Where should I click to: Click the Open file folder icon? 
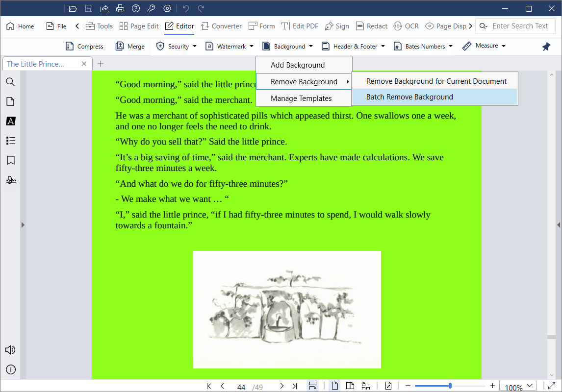coord(73,9)
